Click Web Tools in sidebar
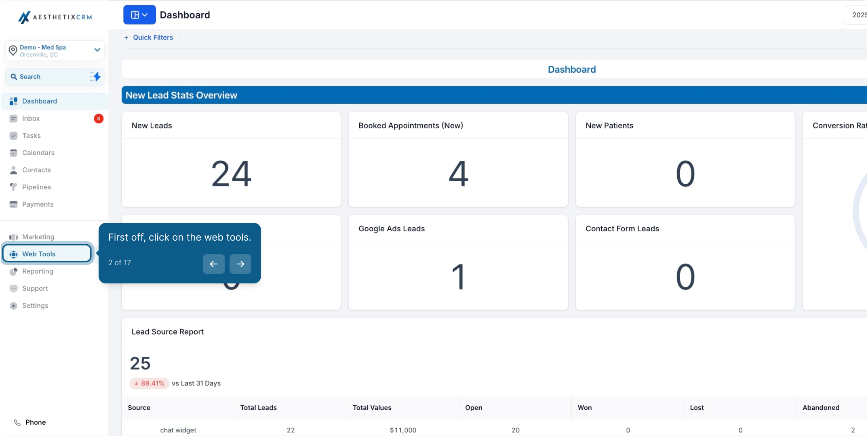 pos(47,254)
